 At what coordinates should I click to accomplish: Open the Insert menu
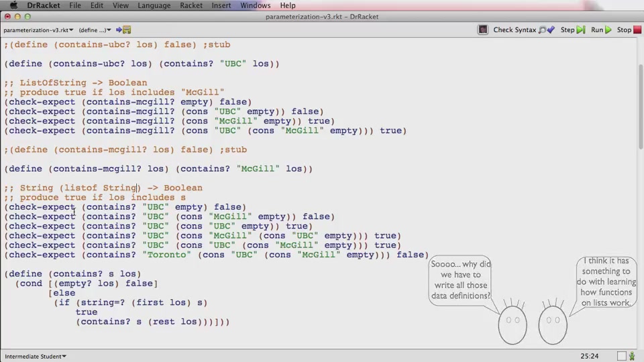(x=221, y=5)
